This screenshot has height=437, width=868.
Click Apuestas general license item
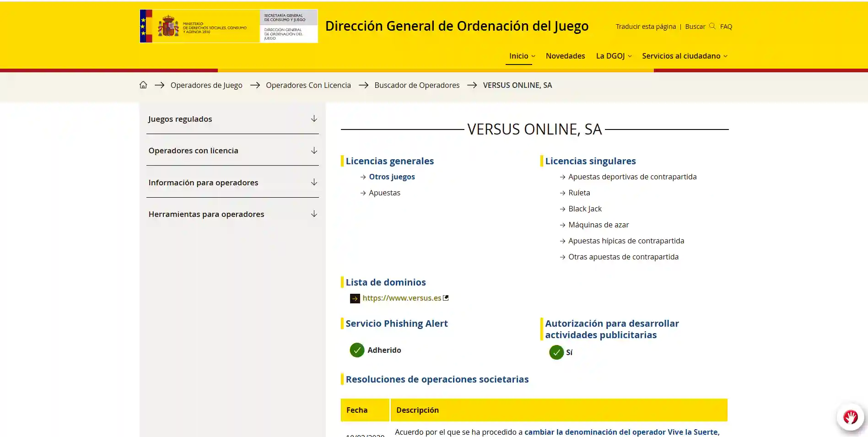point(384,193)
